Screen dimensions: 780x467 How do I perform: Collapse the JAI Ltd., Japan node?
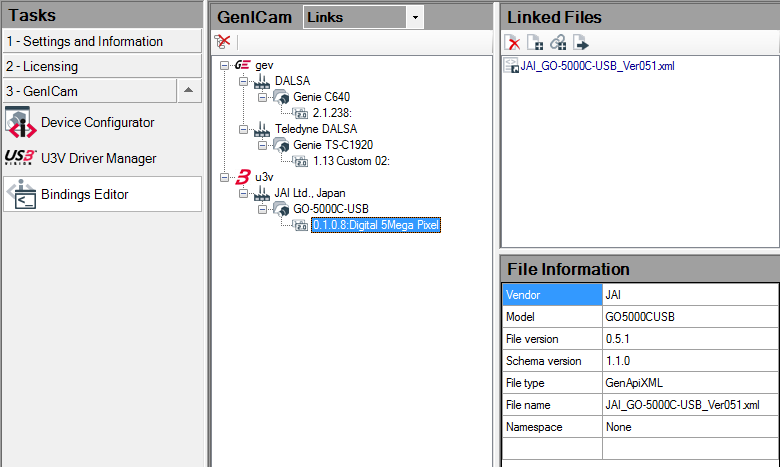243,193
